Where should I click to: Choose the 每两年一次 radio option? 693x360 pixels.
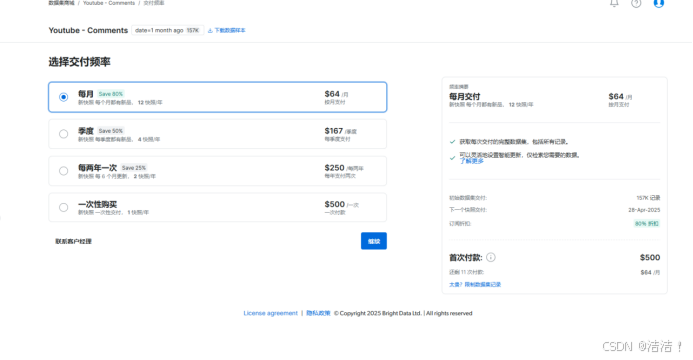(64, 171)
